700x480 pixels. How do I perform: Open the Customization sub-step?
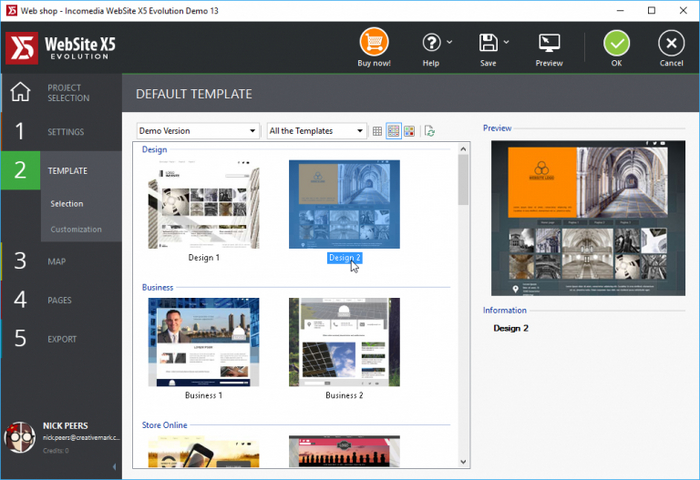(x=77, y=229)
